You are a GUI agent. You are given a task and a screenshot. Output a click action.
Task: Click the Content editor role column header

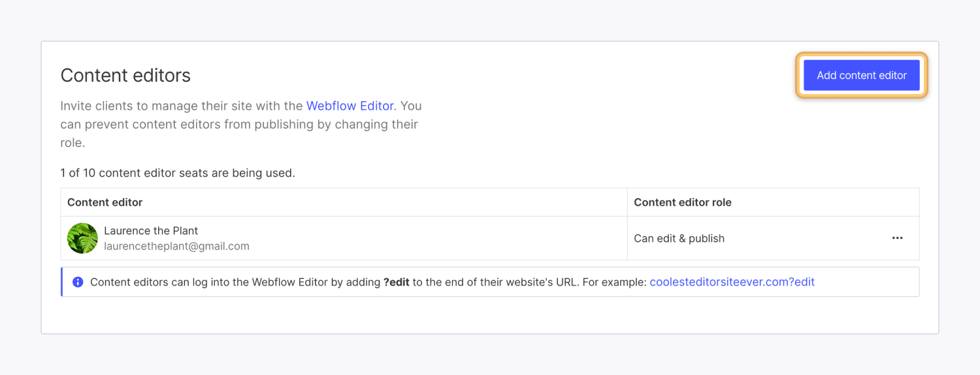click(773, 203)
